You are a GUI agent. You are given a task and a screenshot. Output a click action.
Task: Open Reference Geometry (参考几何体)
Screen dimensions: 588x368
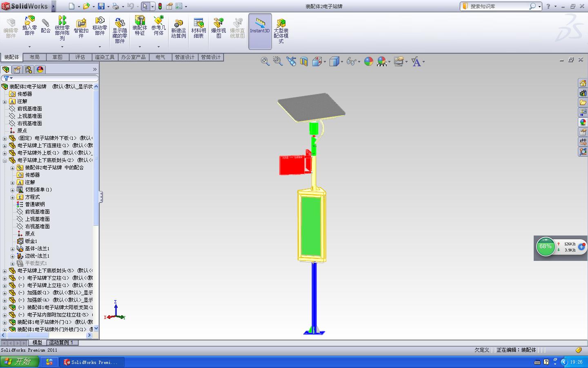pos(158,25)
